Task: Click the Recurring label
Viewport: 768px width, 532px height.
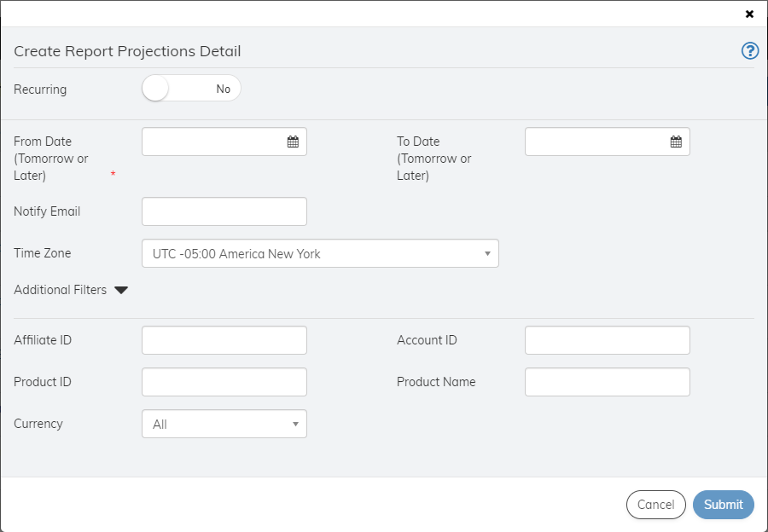Action: click(x=40, y=90)
